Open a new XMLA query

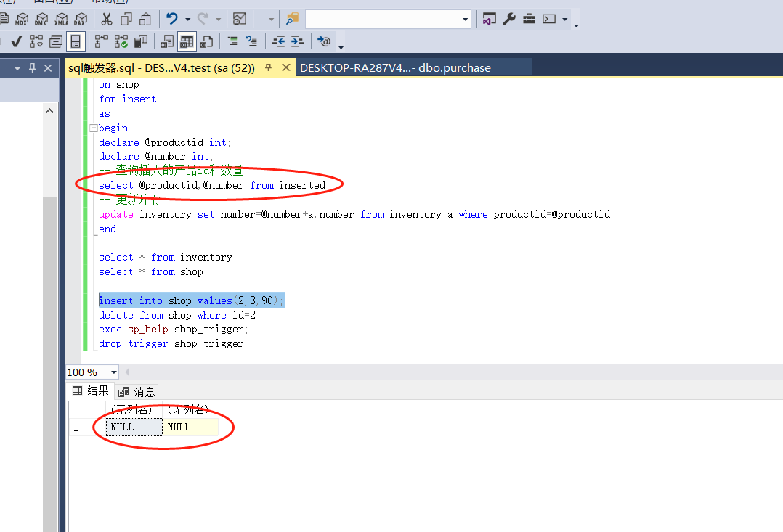click(x=62, y=20)
